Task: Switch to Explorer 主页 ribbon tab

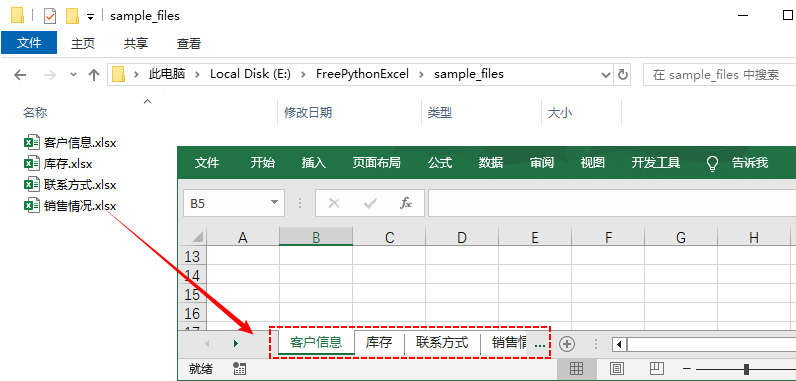Action: click(x=83, y=44)
